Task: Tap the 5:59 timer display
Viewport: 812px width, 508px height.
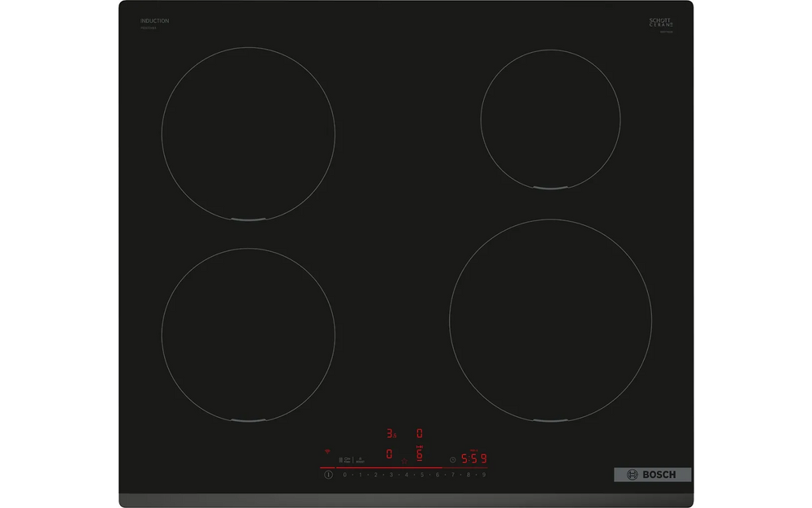Action: click(x=474, y=458)
